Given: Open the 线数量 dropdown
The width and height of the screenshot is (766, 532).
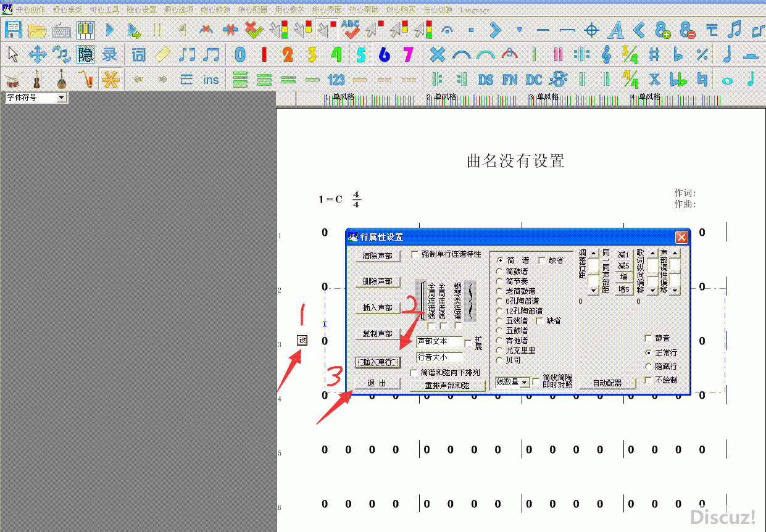Looking at the screenshot, I should 525,383.
